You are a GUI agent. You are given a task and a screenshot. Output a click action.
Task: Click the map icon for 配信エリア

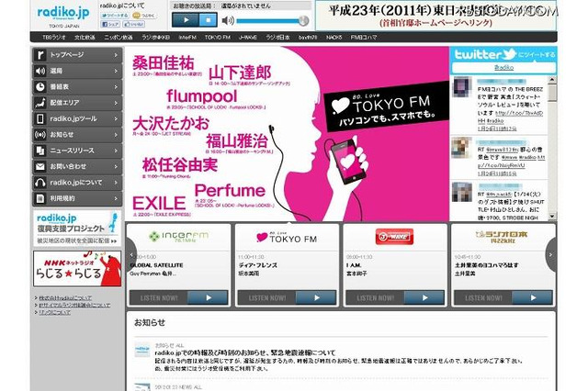click(x=40, y=103)
